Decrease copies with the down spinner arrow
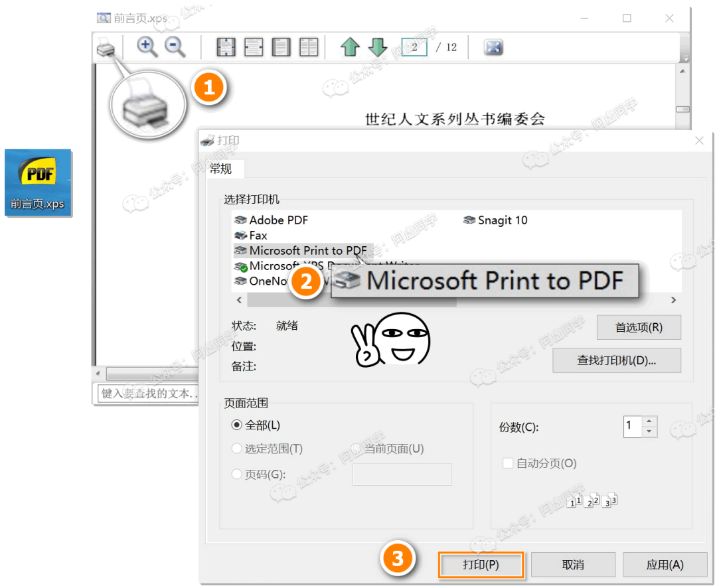This screenshot has height=588, width=717. coord(649,431)
